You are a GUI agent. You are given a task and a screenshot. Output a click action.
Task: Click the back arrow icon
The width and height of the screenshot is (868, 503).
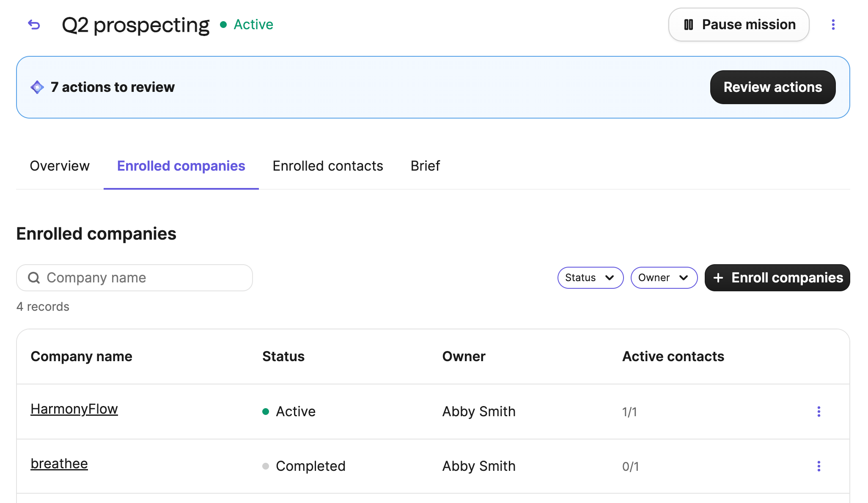coord(34,25)
